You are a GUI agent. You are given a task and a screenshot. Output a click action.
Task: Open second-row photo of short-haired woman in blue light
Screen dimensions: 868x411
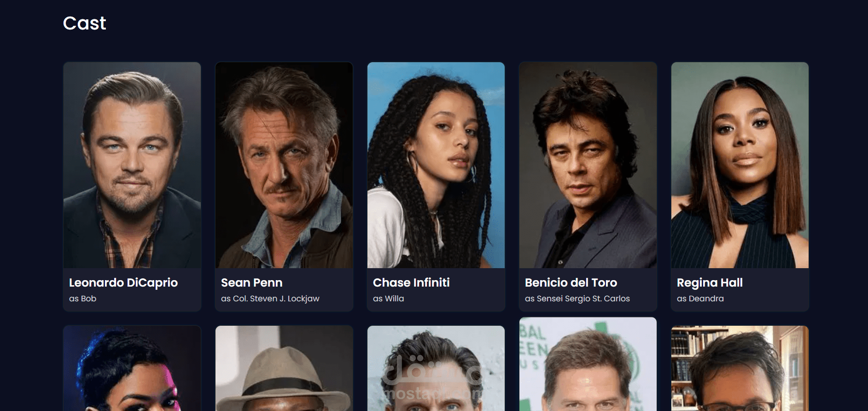[132, 368]
